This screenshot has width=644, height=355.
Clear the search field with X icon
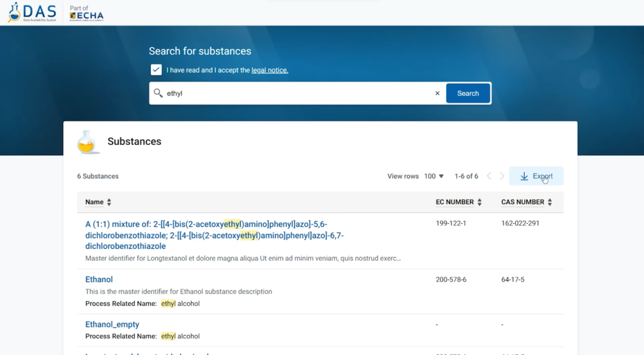(437, 93)
